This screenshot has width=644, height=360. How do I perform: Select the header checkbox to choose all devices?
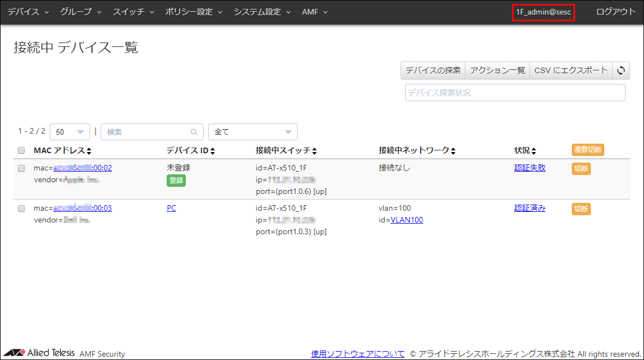[21, 150]
